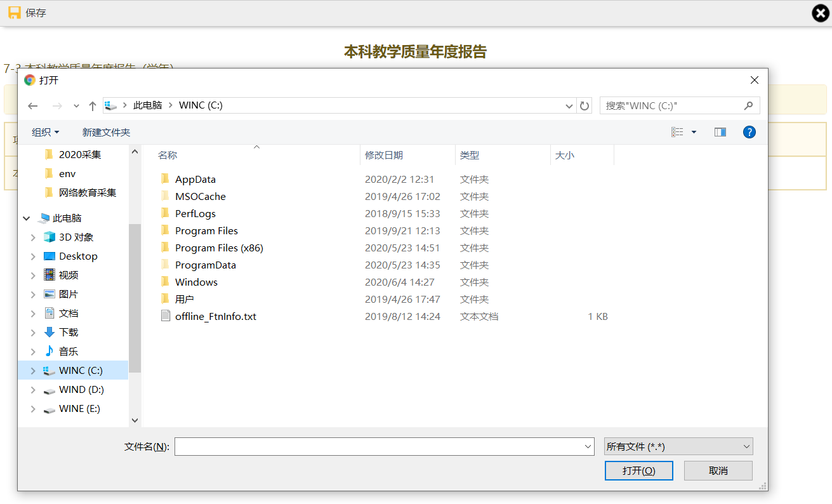
Task: Go up one folder level
Action: pos(93,106)
